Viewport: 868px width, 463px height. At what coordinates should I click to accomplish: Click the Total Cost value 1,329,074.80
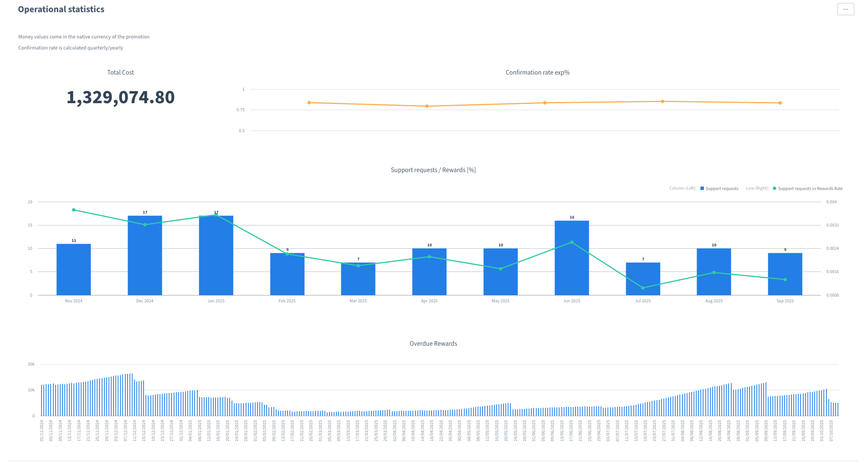coord(120,97)
